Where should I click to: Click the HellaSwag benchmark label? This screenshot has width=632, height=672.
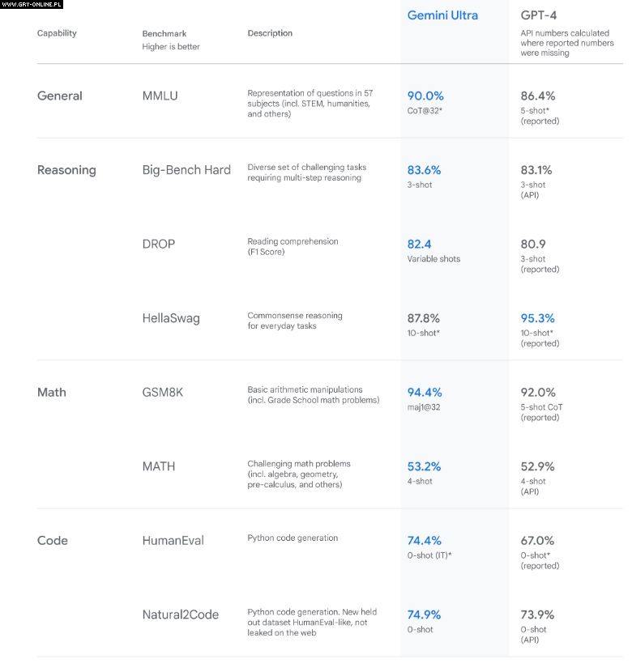[x=170, y=318]
